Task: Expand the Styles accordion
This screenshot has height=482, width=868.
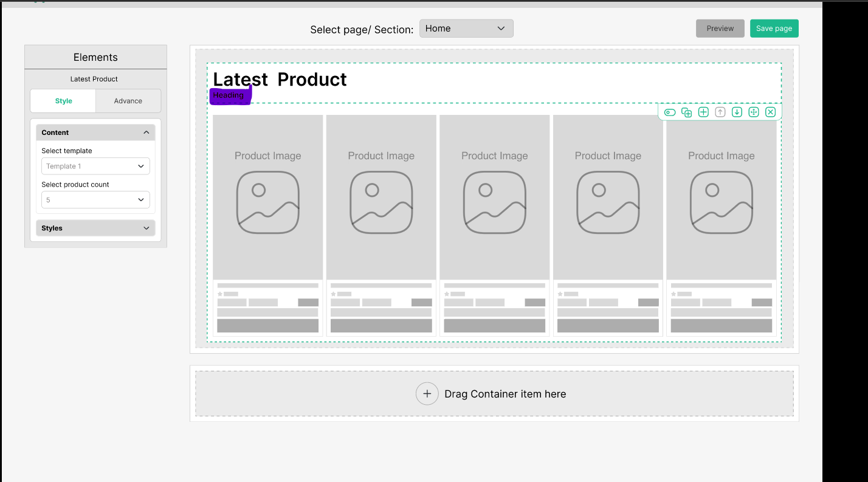Action: [95, 228]
